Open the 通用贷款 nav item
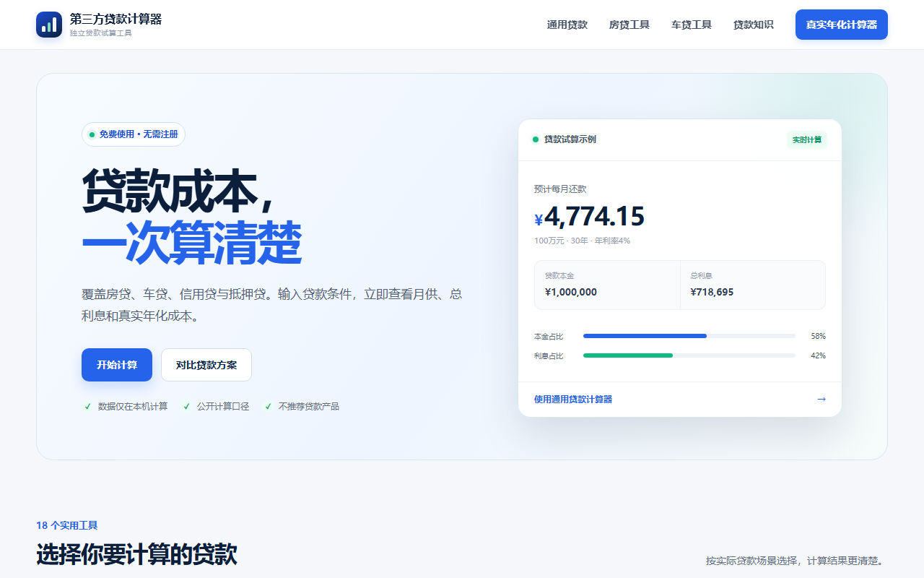 tap(567, 25)
